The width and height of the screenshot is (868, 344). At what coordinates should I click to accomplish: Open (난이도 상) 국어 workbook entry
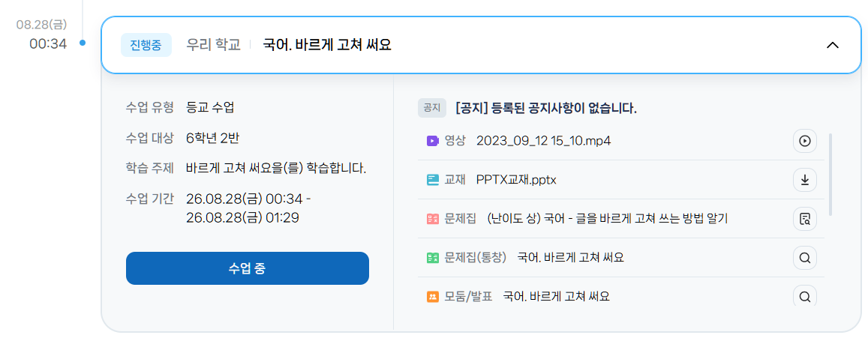point(607,219)
